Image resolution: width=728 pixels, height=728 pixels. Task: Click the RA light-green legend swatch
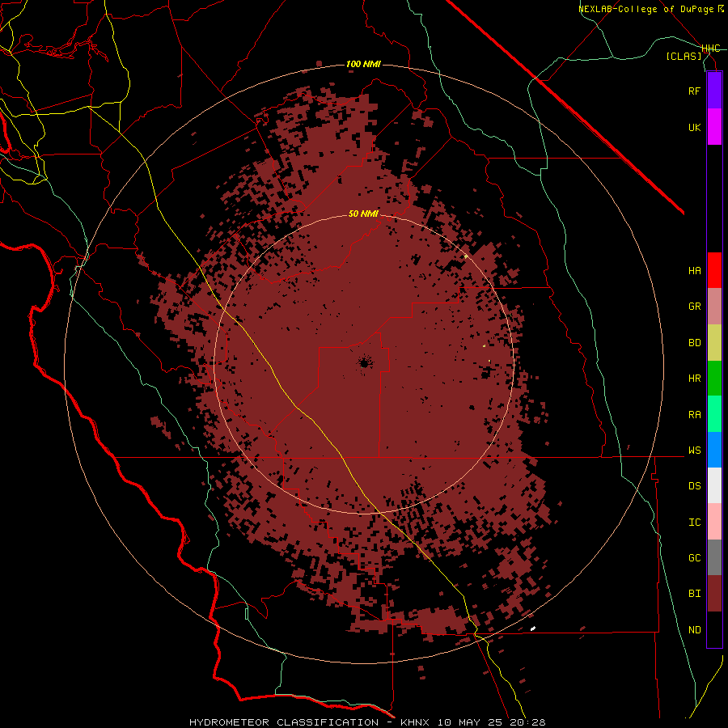point(714,414)
